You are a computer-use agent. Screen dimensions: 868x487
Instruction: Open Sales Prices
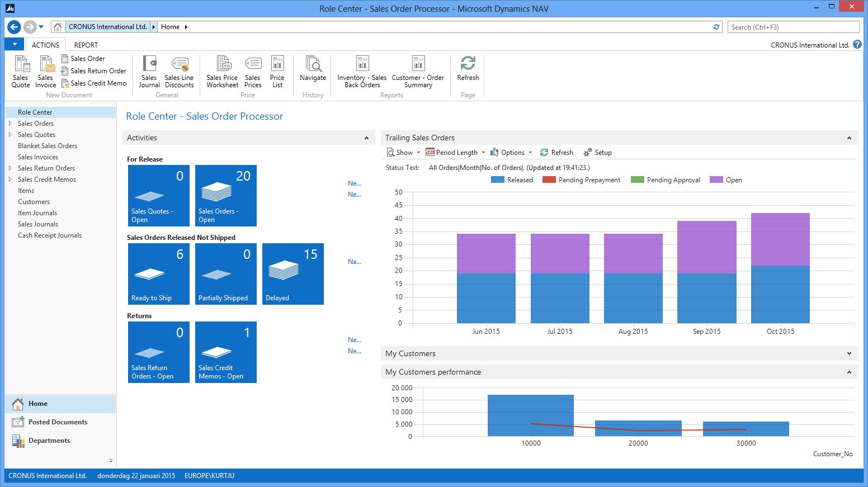pyautogui.click(x=253, y=71)
